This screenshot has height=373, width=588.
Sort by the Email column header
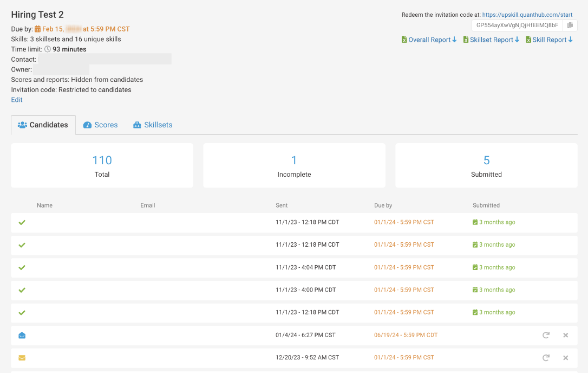tap(148, 205)
